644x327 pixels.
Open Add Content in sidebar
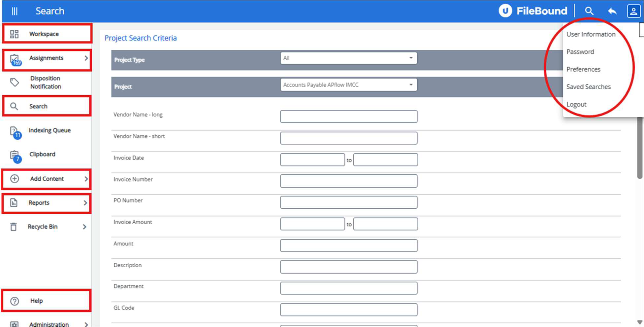tap(47, 179)
